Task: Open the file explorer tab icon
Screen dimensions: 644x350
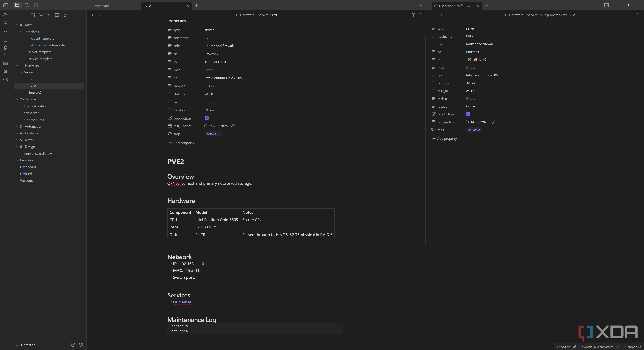Action: point(17,5)
